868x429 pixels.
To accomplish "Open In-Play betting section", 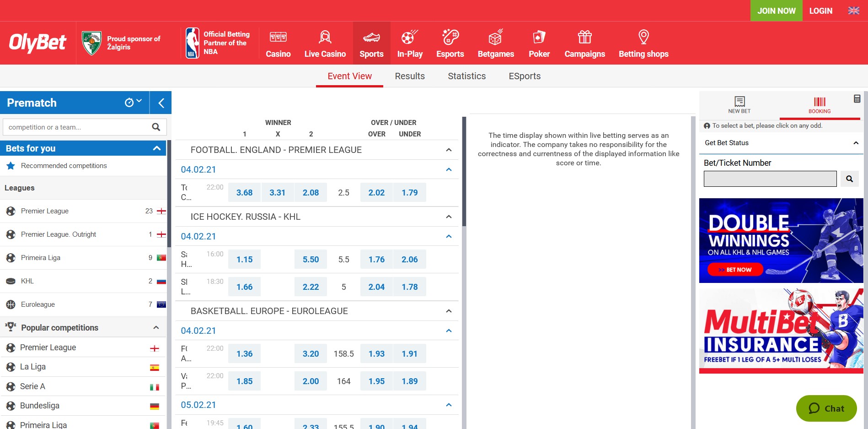I will (410, 44).
